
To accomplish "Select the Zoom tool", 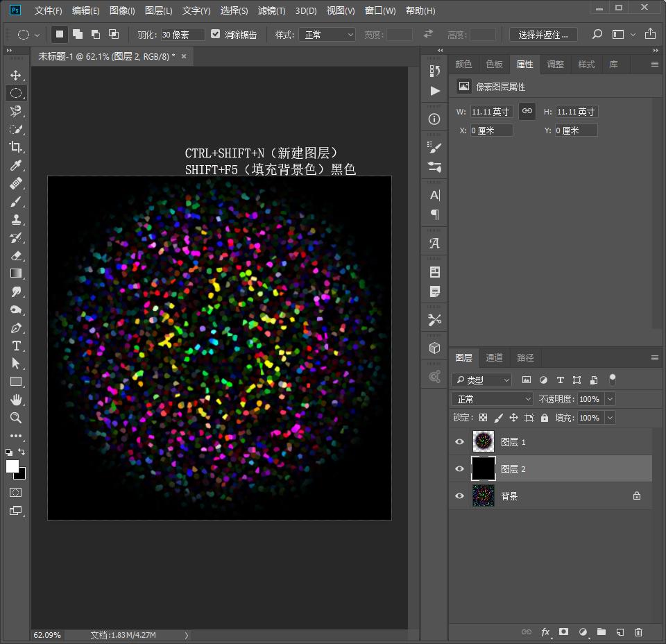I will pyautogui.click(x=15, y=418).
